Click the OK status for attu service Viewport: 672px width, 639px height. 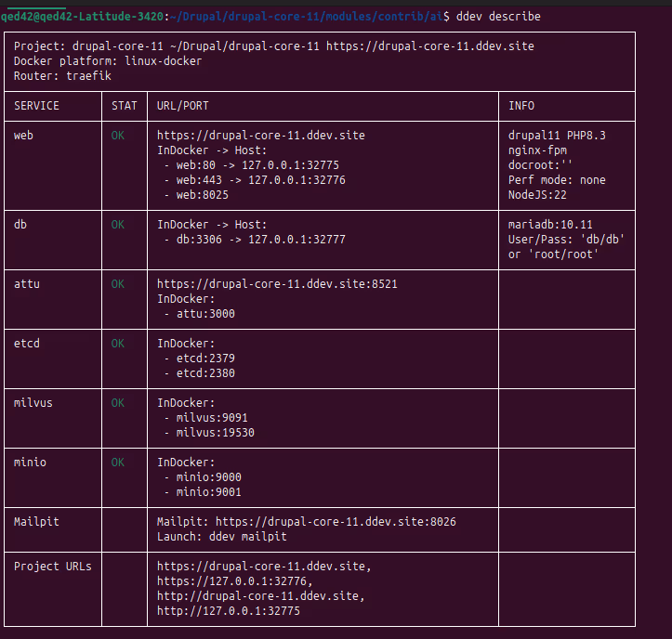(118, 284)
